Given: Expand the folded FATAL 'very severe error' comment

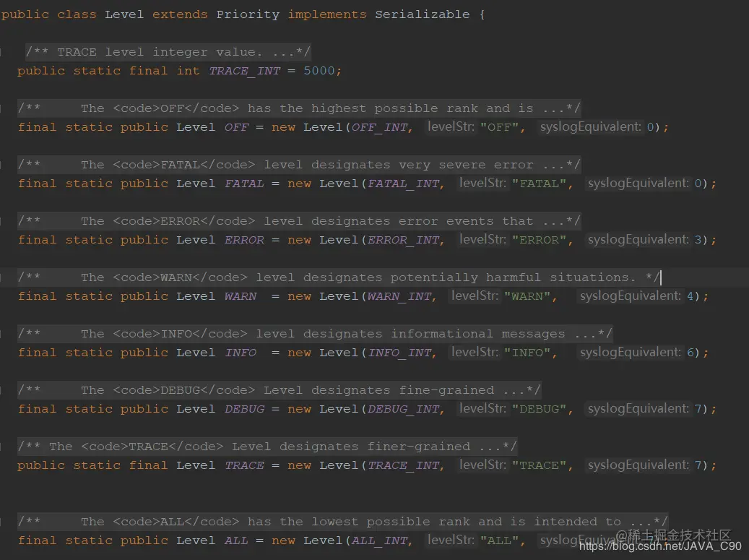Looking at the screenshot, I should click(299, 164).
